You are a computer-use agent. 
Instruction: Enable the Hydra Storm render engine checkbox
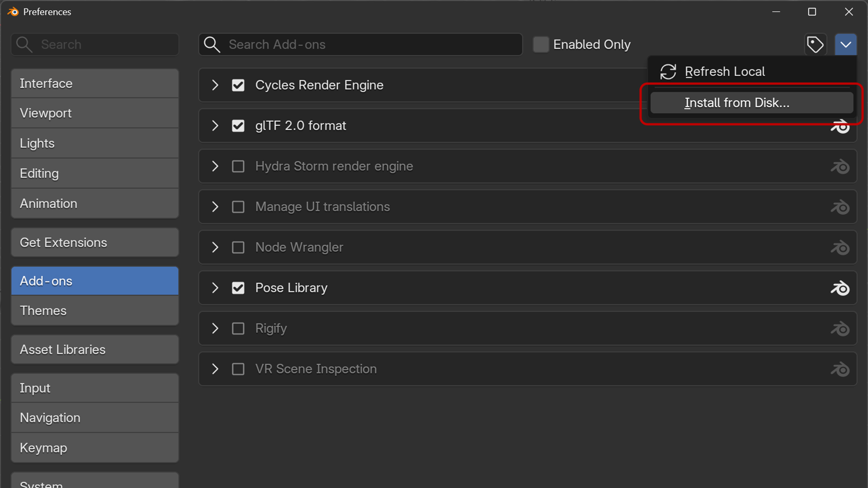(238, 166)
